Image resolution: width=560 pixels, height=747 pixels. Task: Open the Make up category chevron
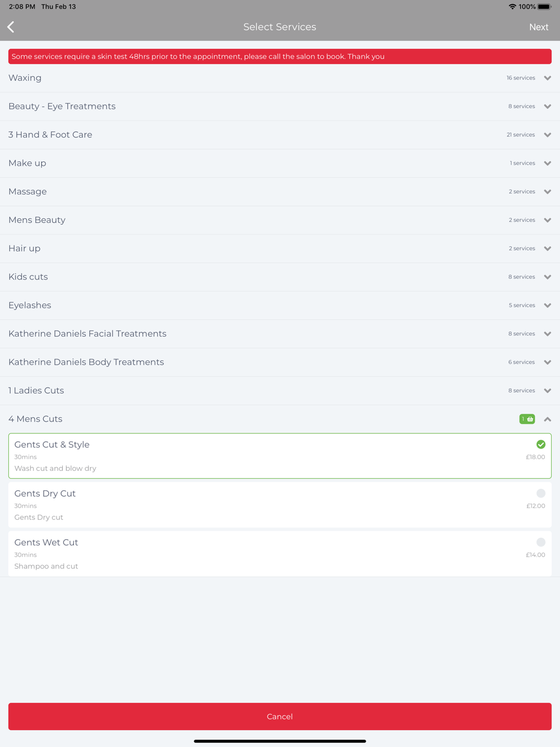click(x=548, y=164)
